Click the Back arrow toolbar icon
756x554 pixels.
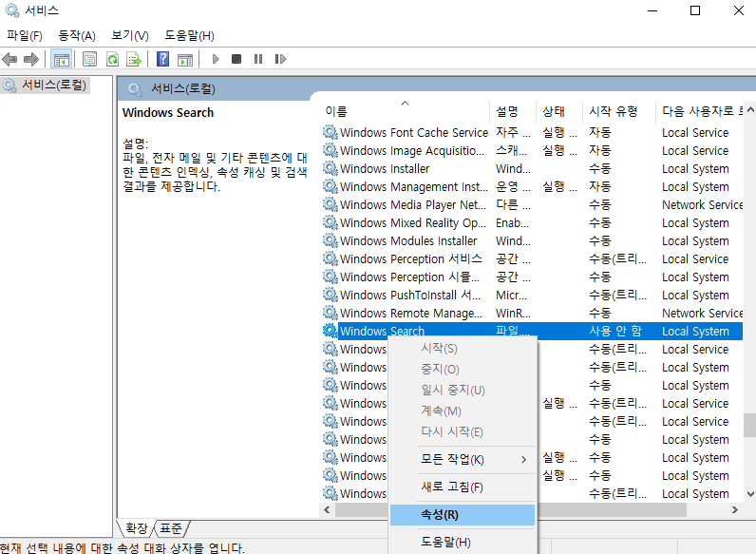(9, 59)
